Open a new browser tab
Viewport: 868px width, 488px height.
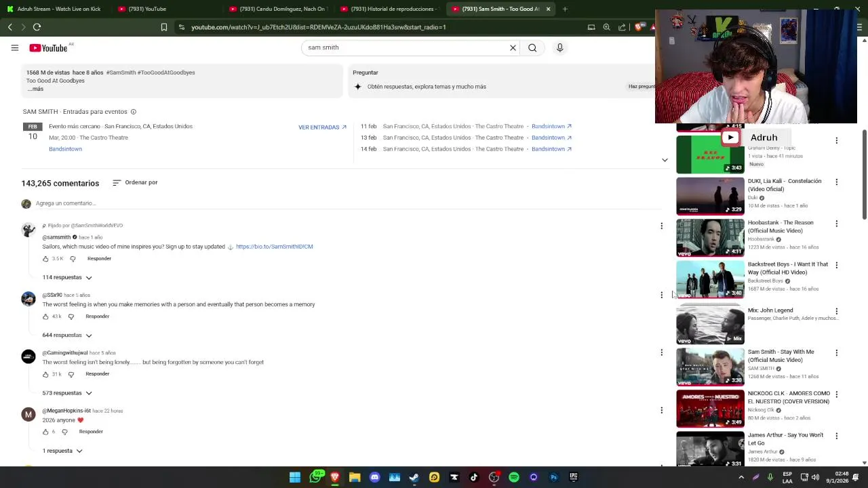[565, 9]
